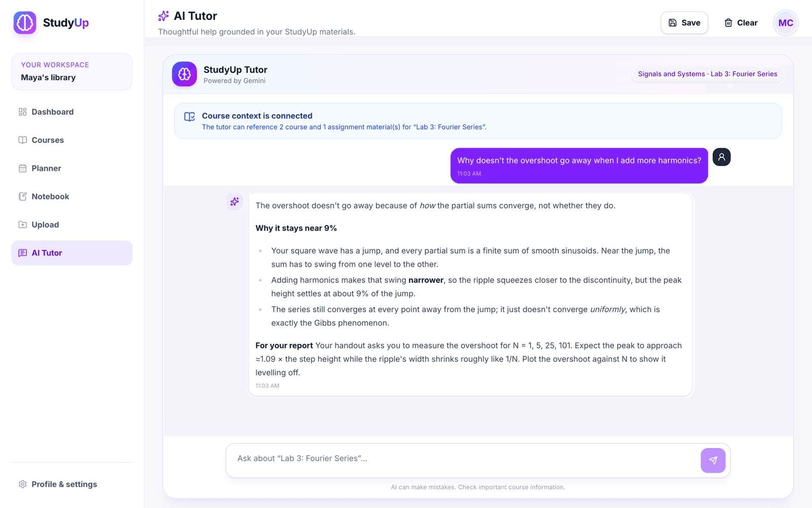Click the sparkle icon next to tutor reply
This screenshot has width=812, height=508.
pyautogui.click(x=234, y=202)
